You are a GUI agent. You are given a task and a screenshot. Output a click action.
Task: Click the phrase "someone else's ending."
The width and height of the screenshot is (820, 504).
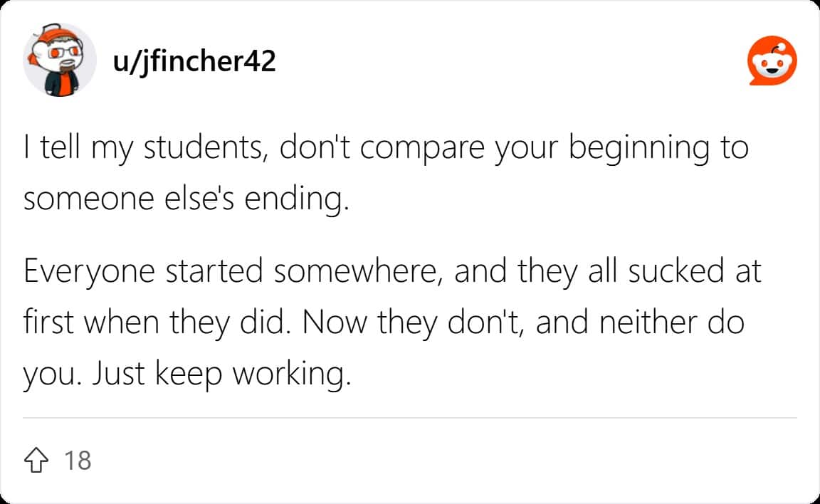pyautogui.click(x=186, y=200)
